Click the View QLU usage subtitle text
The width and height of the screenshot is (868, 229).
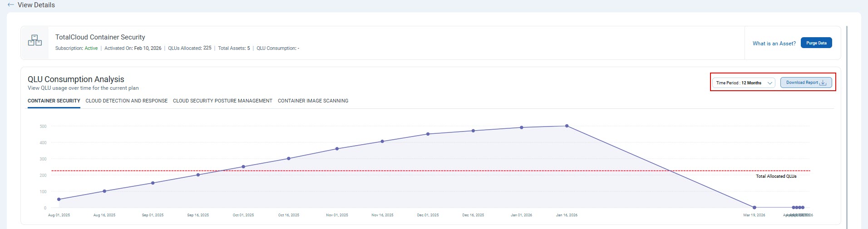pyautogui.click(x=83, y=88)
